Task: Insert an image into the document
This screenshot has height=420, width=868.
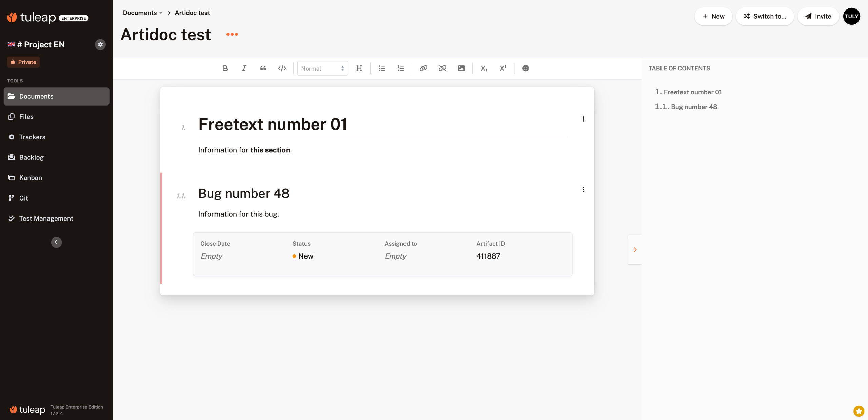Action: click(x=461, y=68)
